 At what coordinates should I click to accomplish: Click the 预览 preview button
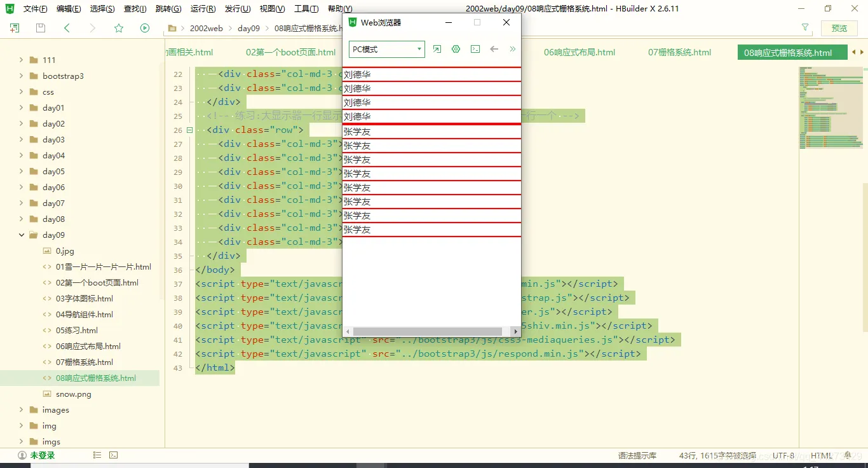839,28
